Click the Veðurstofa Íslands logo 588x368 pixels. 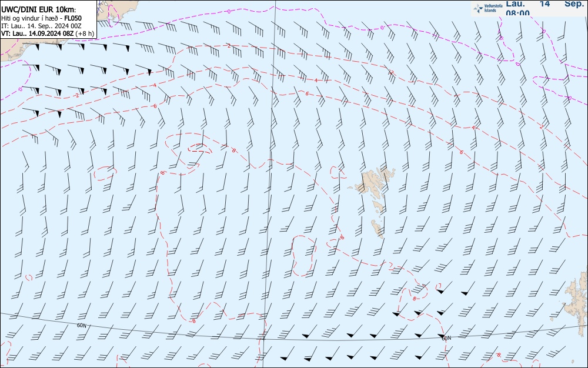click(x=487, y=8)
